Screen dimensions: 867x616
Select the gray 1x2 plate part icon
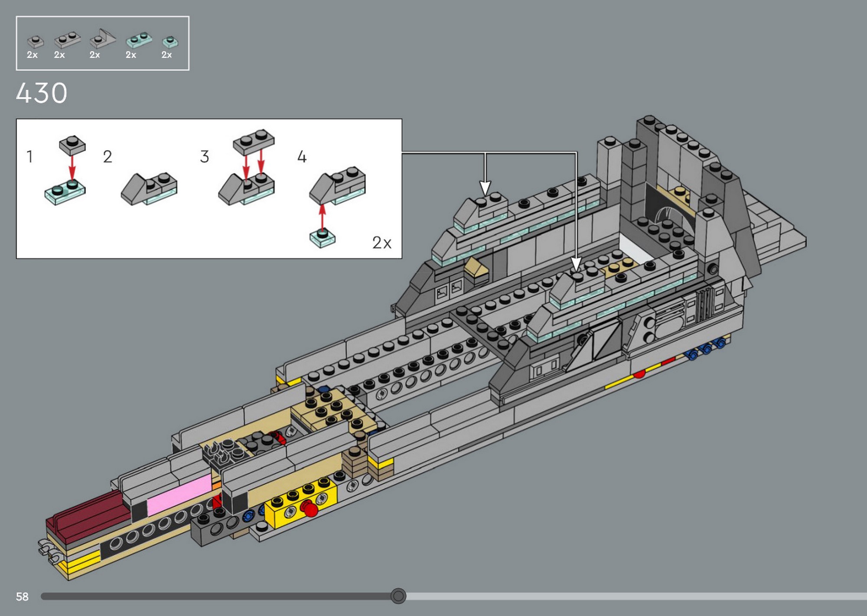point(67,40)
